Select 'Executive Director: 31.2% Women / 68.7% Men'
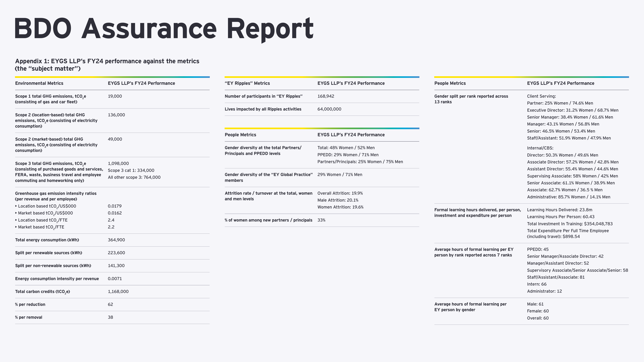Screen dimensions: 644x362 click(573, 110)
